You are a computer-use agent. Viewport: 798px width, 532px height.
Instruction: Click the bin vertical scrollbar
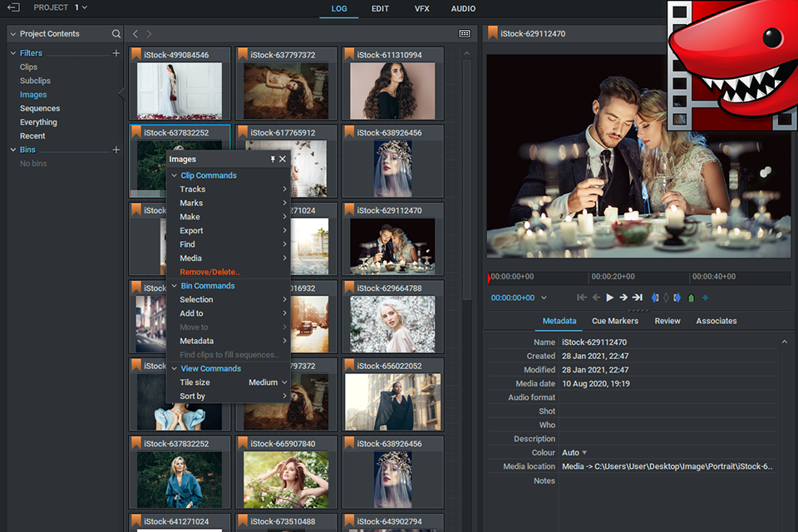tap(466, 180)
